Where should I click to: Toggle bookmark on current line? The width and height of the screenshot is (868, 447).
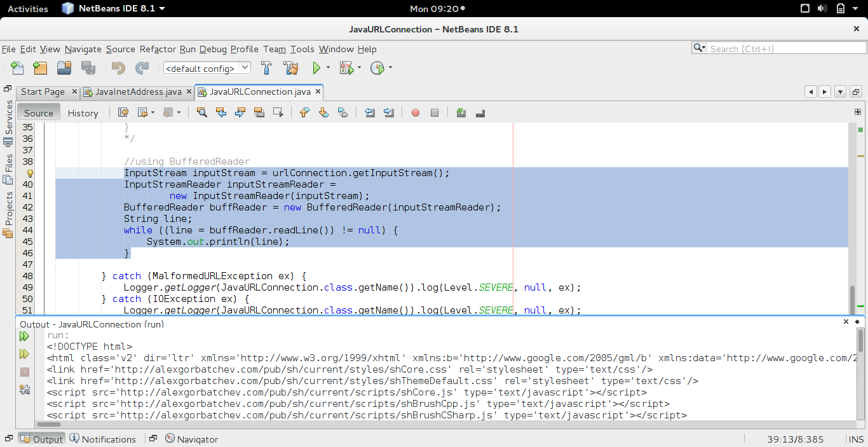(342, 113)
